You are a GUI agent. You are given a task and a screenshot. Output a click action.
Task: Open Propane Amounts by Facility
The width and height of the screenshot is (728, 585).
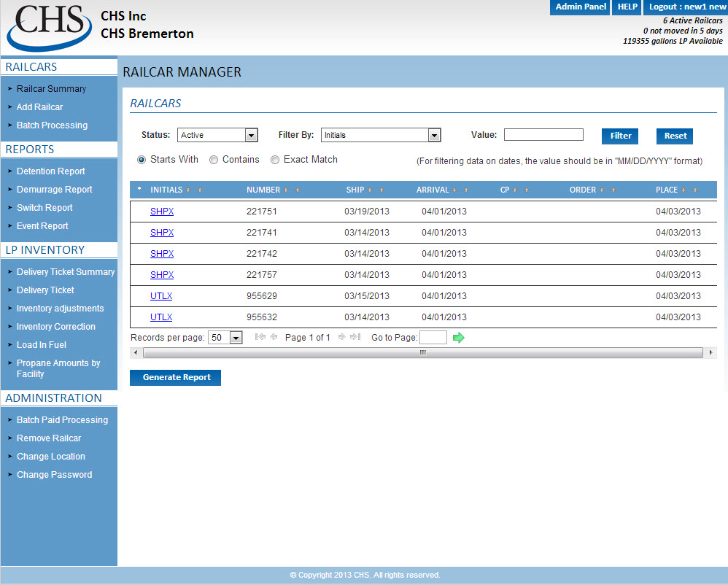pyautogui.click(x=58, y=368)
